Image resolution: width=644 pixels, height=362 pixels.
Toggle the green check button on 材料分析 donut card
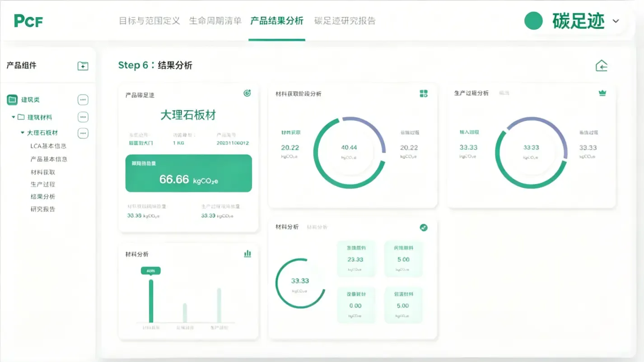click(x=424, y=228)
